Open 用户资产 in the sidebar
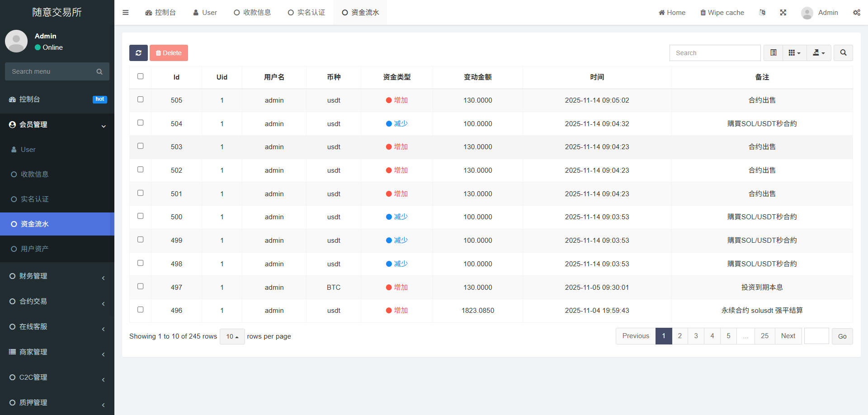The width and height of the screenshot is (868, 415). point(34,249)
